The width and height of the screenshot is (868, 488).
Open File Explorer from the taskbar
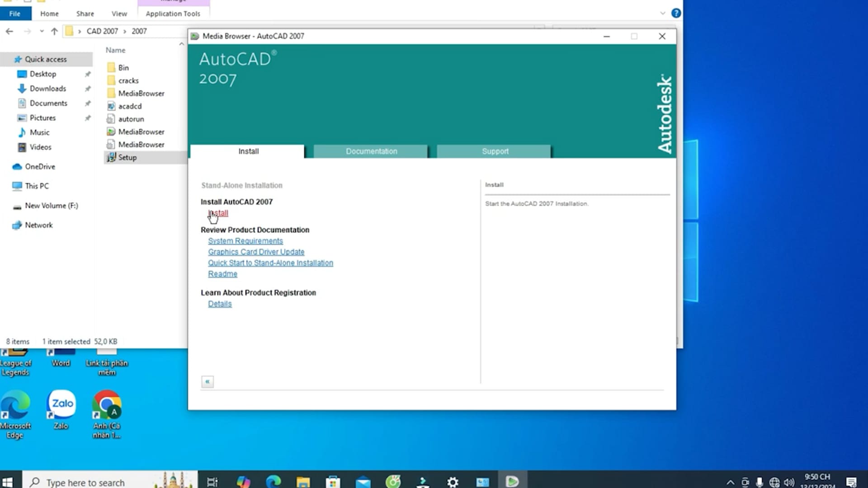tap(303, 482)
